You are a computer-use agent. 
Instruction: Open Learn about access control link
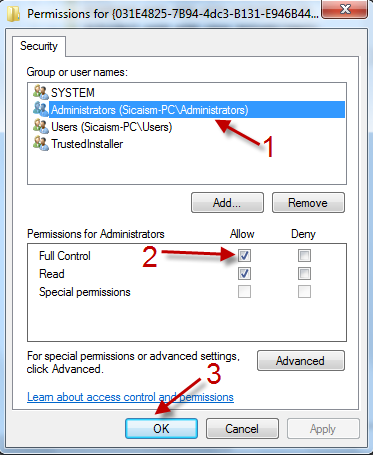click(130, 397)
